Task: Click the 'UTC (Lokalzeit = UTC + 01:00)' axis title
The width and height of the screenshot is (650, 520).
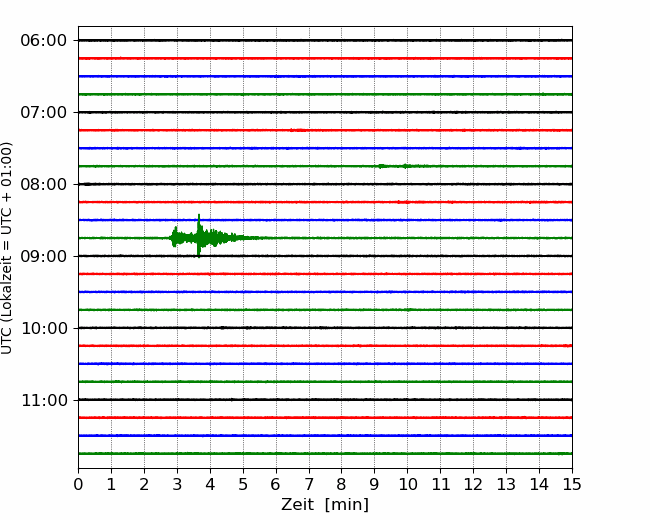Action: tap(6, 248)
